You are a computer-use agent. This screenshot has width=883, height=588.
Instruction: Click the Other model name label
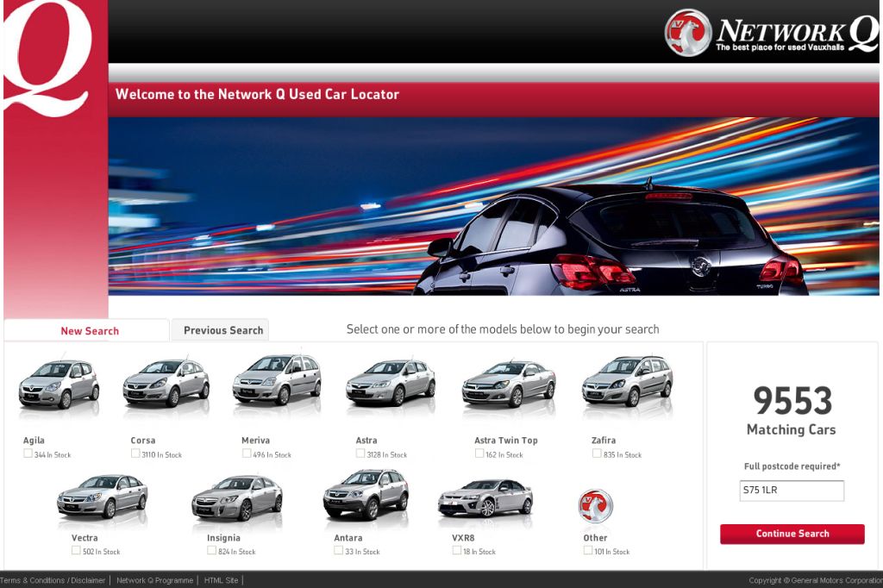click(x=595, y=538)
